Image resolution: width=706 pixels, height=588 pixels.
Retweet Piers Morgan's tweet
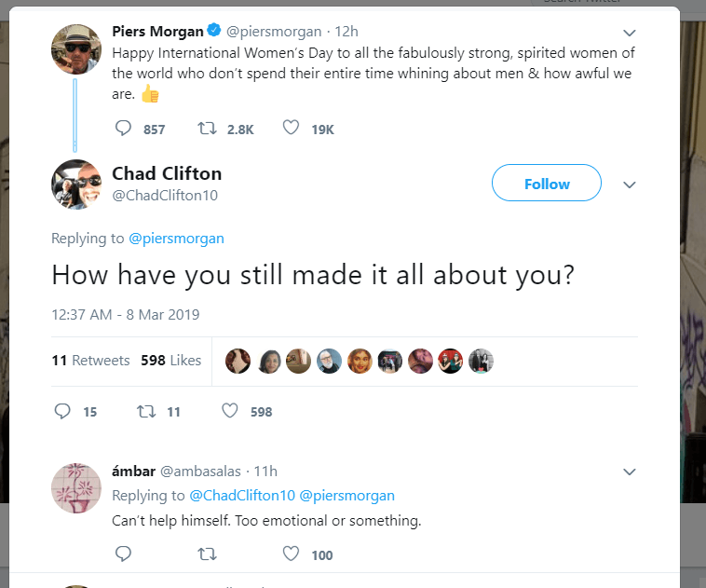click(x=208, y=129)
